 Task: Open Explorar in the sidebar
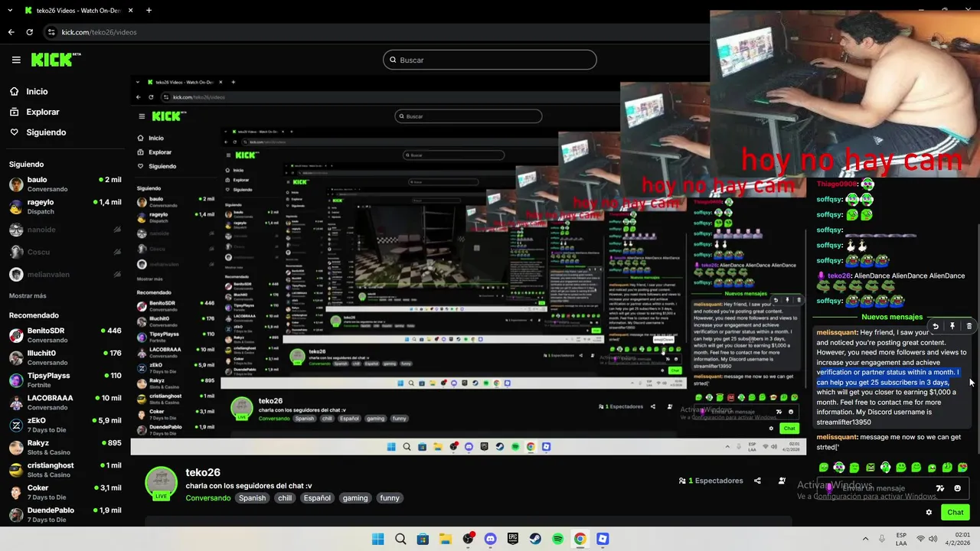pyautogui.click(x=43, y=112)
